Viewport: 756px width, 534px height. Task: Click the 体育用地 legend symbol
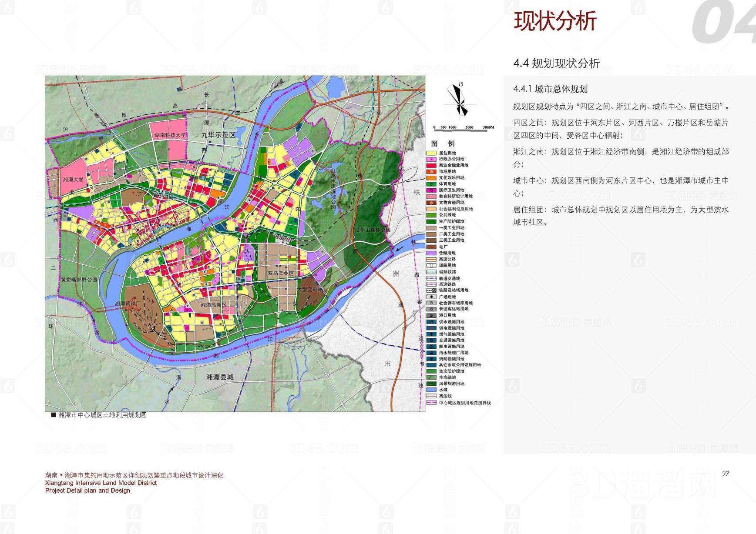pyautogui.click(x=431, y=184)
